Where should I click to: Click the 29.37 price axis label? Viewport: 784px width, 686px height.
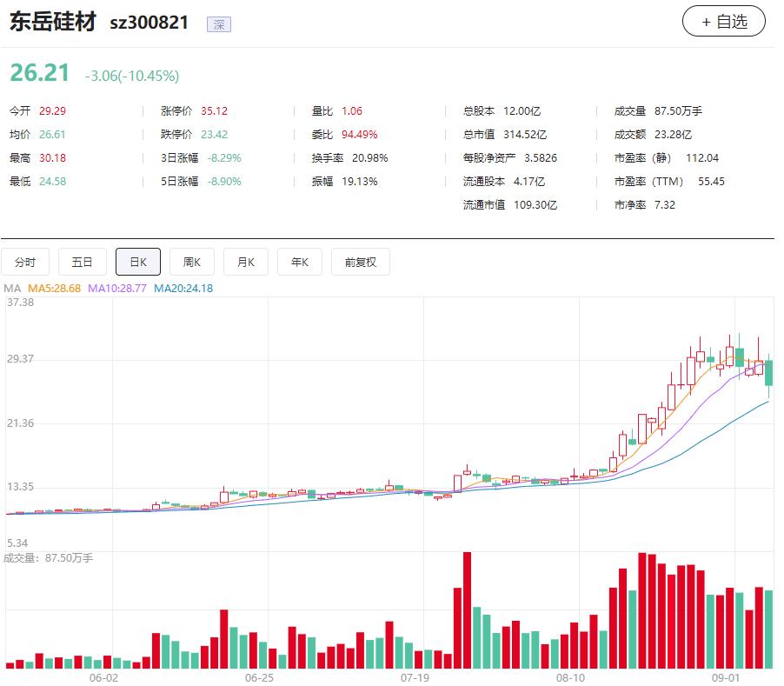[21, 359]
